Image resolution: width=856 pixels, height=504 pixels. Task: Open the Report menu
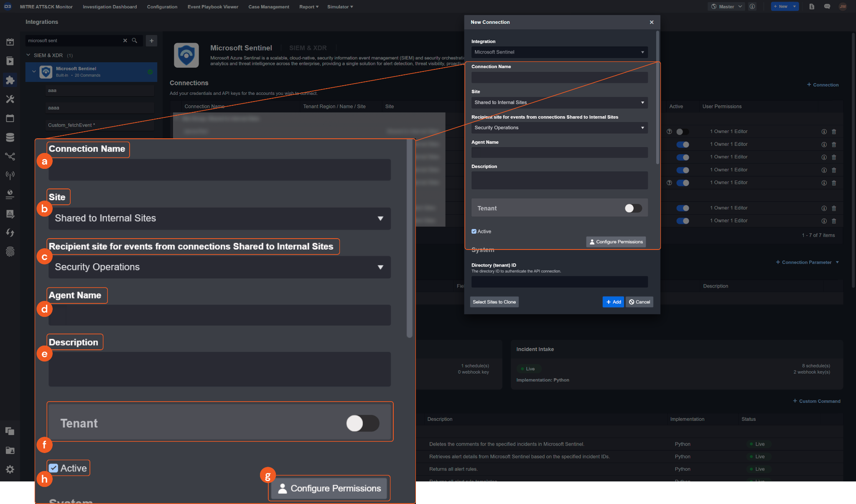click(x=308, y=7)
